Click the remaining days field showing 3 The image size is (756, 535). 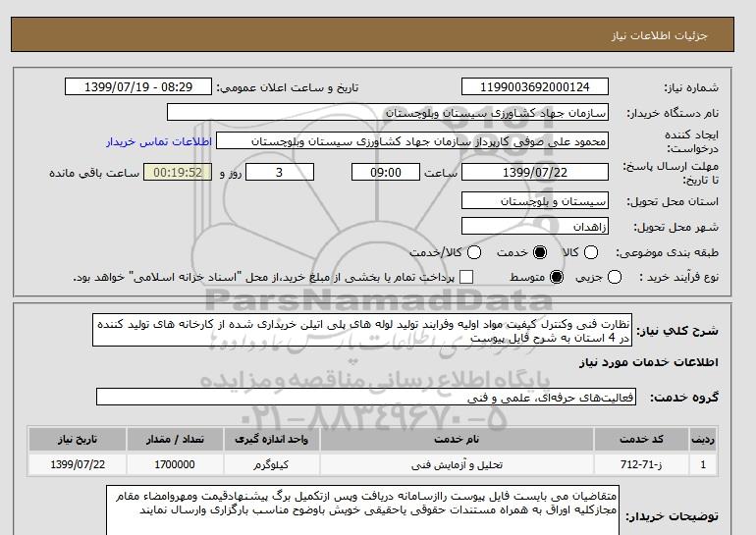pyautogui.click(x=280, y=172)
